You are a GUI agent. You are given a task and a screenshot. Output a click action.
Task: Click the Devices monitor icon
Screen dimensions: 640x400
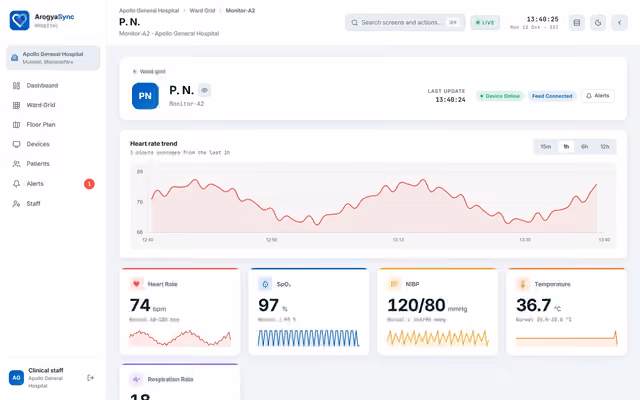pos(16,144)
